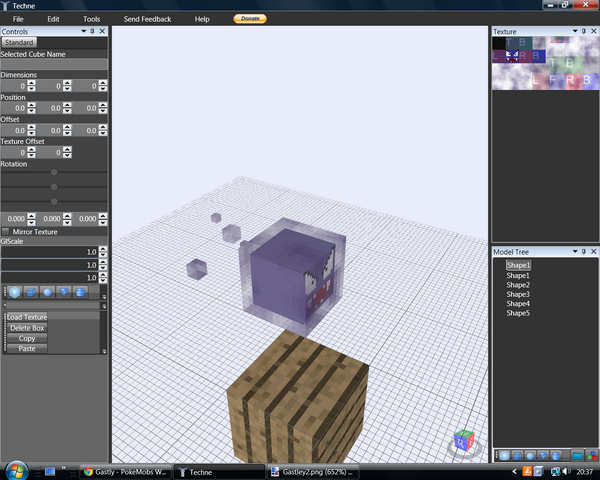Click the volume speaker tray icon
This screenshot has width=600, height=480.
[566, 472]
